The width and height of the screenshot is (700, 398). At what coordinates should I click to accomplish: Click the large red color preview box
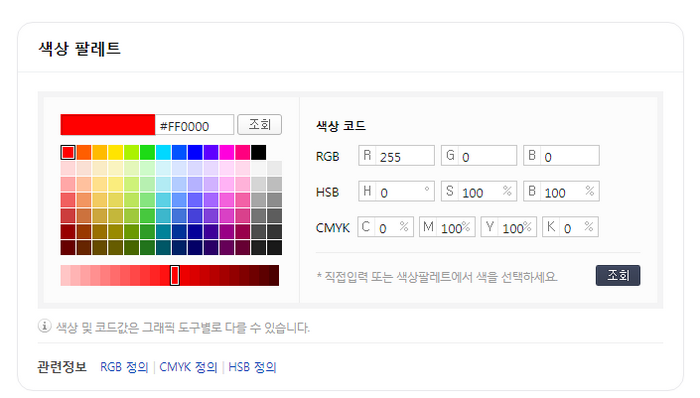coord(108,125)
